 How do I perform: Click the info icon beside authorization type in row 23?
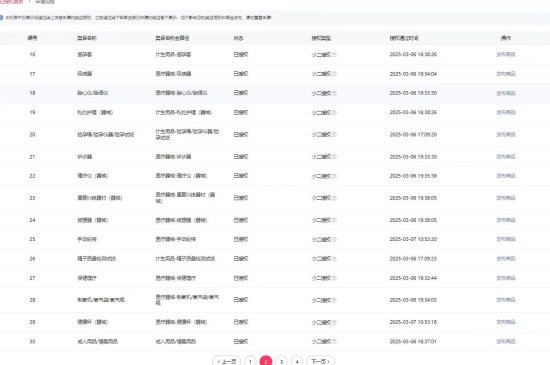[334, 198]
